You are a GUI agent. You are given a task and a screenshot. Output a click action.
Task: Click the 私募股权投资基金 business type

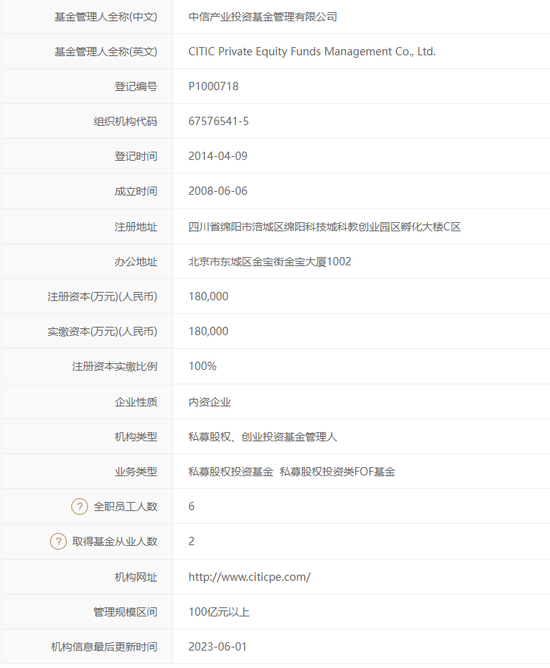tap(230, 472)
